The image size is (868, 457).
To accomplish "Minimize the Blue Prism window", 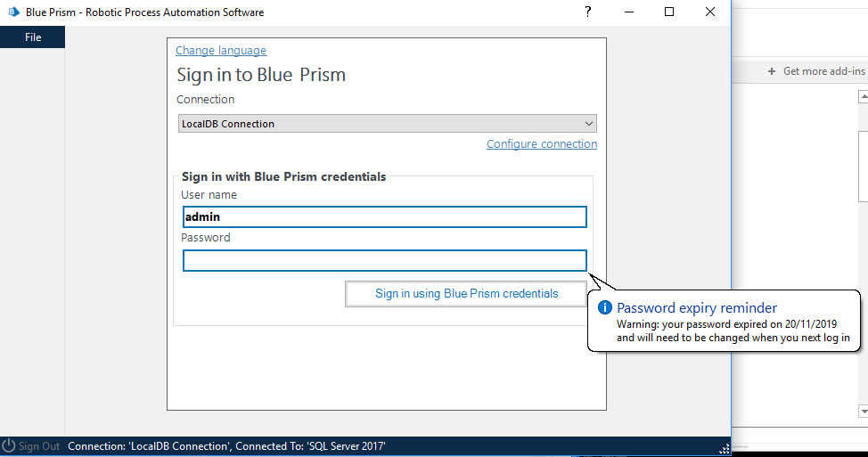I will click(x=629, y=12).
